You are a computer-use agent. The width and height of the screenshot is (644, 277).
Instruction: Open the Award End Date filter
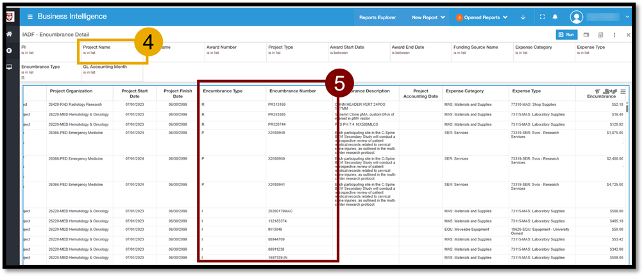[x=420, y=52]
